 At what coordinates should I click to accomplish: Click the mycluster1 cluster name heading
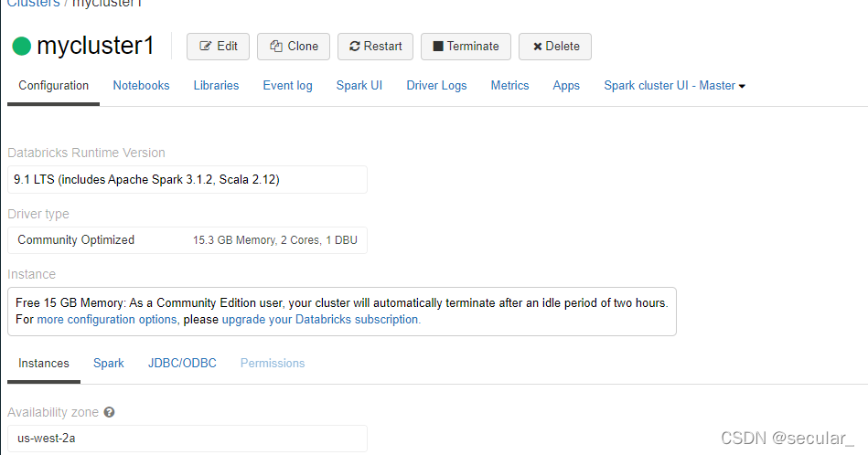pos(95,46)
